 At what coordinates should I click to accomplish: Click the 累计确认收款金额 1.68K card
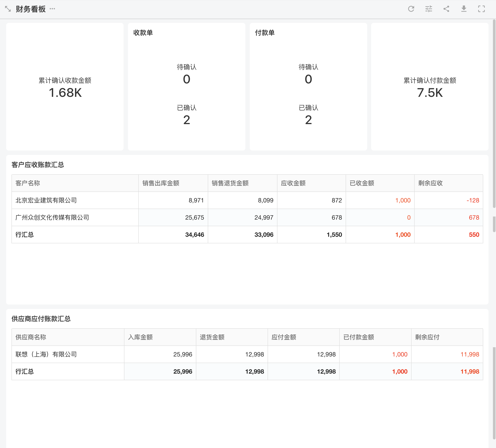pos(65,87)
